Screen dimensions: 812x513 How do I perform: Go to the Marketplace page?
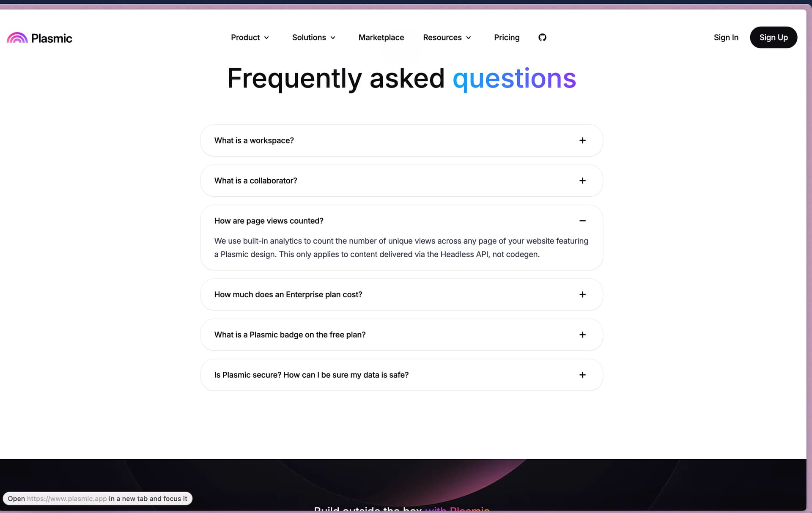tap(381, 38)
